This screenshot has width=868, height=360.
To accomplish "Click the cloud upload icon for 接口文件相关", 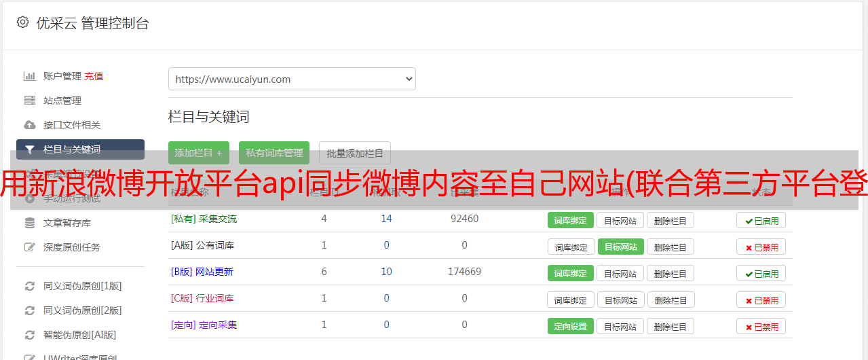I will click(30, 125).
